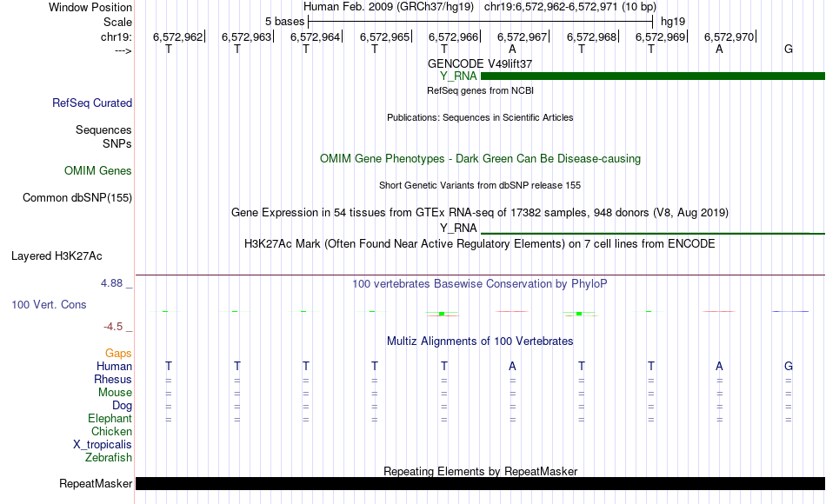Click the GENCODE V49lift37 track title
Viewport: 826px width, 504px height.
click(480, 63)
